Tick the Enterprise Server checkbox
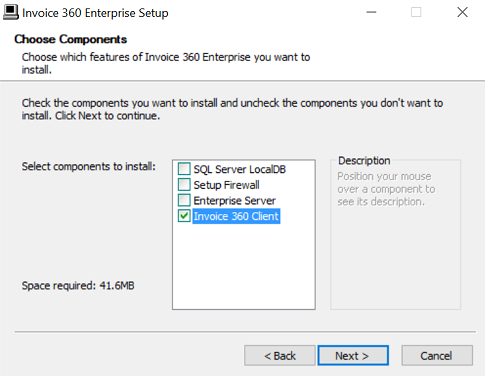The height and width of the screenshot is (376, 485). [x=184, y=200]
